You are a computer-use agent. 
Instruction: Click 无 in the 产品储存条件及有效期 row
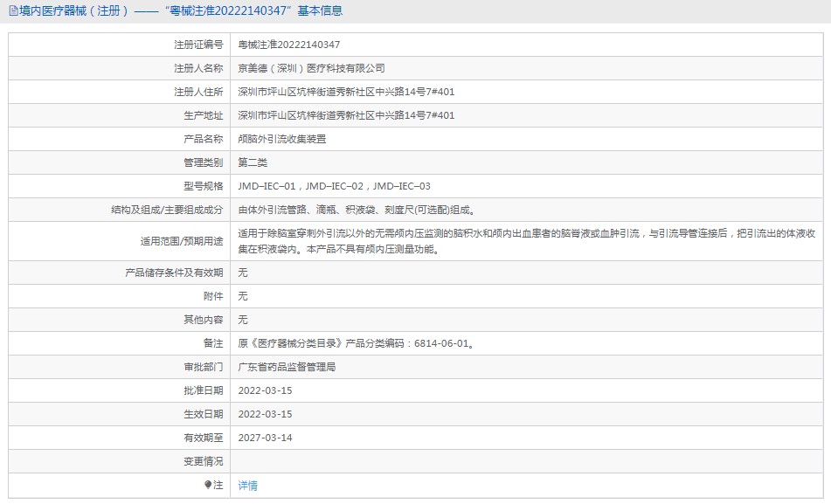243,273
